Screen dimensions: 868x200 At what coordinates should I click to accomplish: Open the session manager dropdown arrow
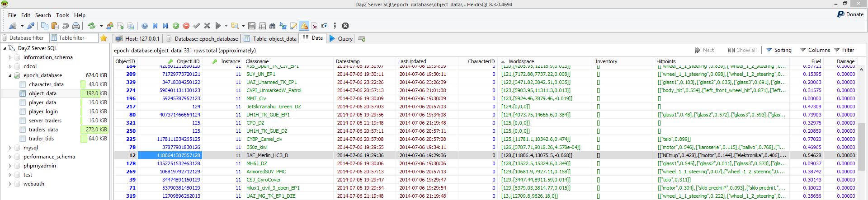pyautogui.click(x=22, y=26)
